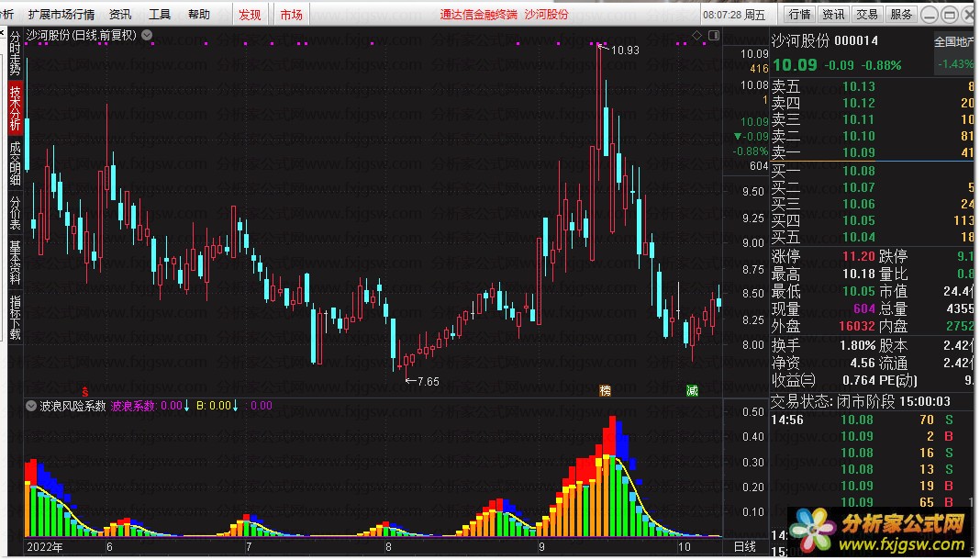This screenshot has height=560, width=980.
Task: Click the 卖五 10.13 order row
Action: [872, 86]
